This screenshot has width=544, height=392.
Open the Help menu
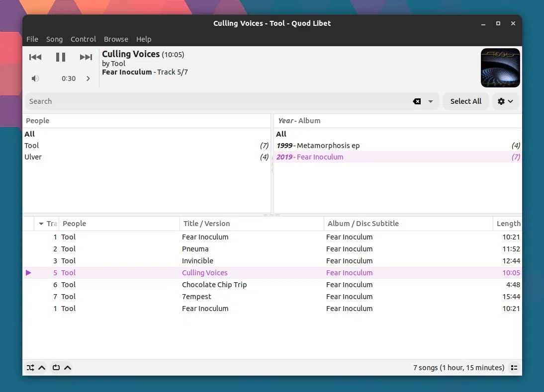point(144,39)
